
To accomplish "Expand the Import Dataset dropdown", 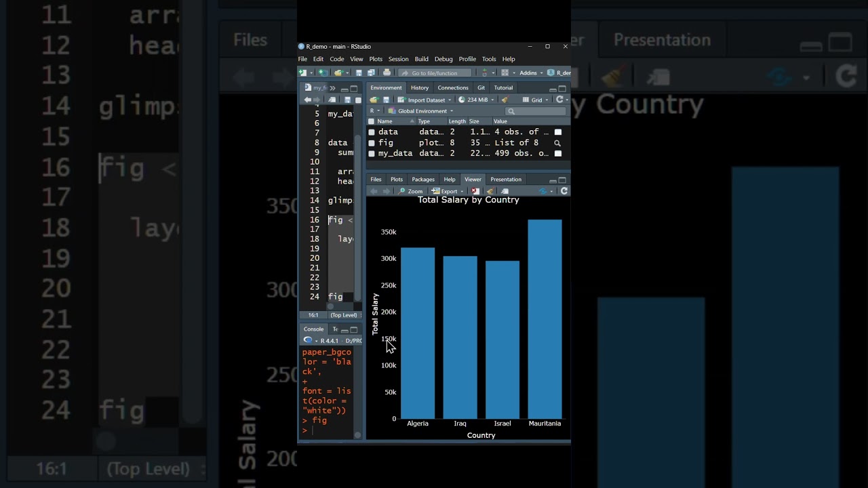I will point(425,100).
